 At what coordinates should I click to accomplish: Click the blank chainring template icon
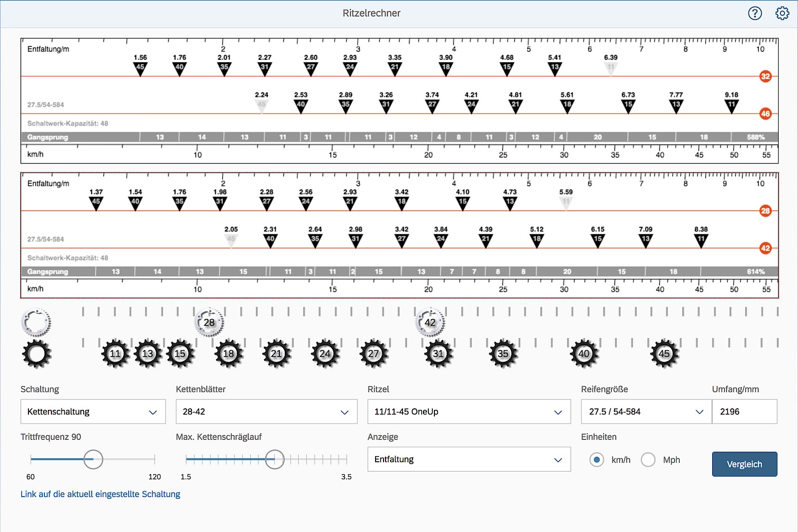[x=36, y=323]
